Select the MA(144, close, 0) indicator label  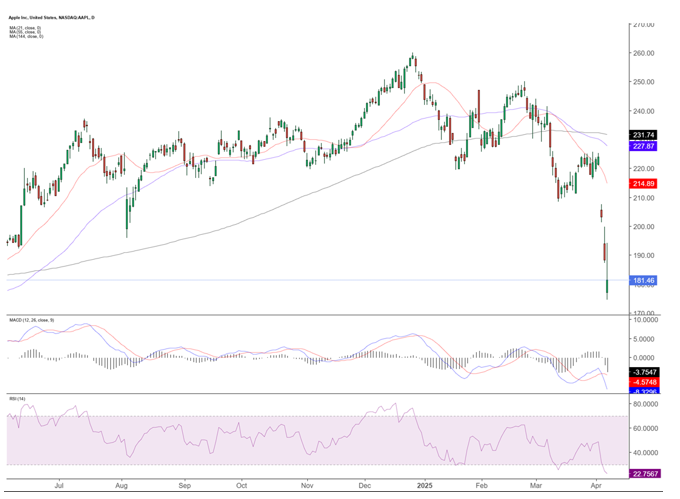(30, 37)
